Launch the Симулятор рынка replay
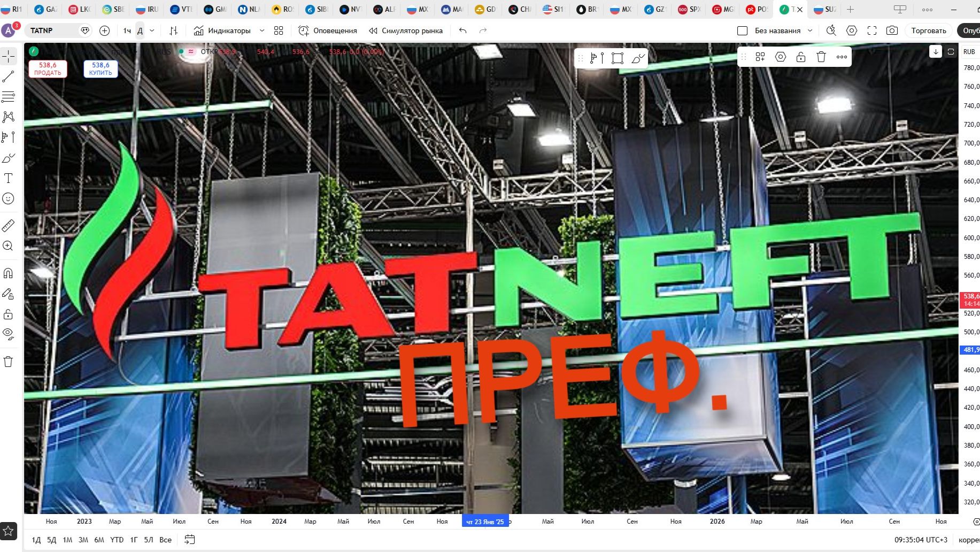The width and height of the screenshot is (980, 552). pyautogui.click(x=406, y=30)
